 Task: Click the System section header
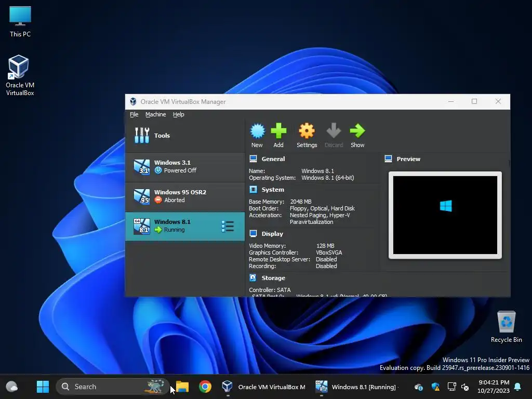pos(273,190)
